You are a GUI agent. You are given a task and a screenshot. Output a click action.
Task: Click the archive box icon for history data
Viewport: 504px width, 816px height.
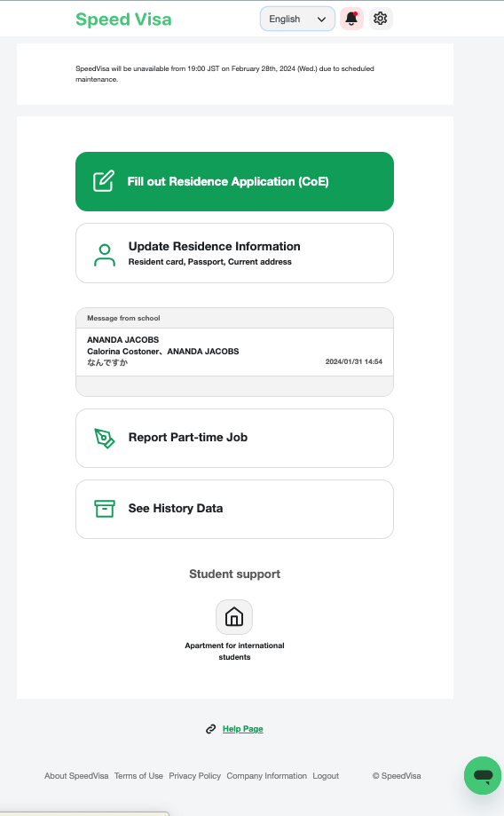coord(105,509)
